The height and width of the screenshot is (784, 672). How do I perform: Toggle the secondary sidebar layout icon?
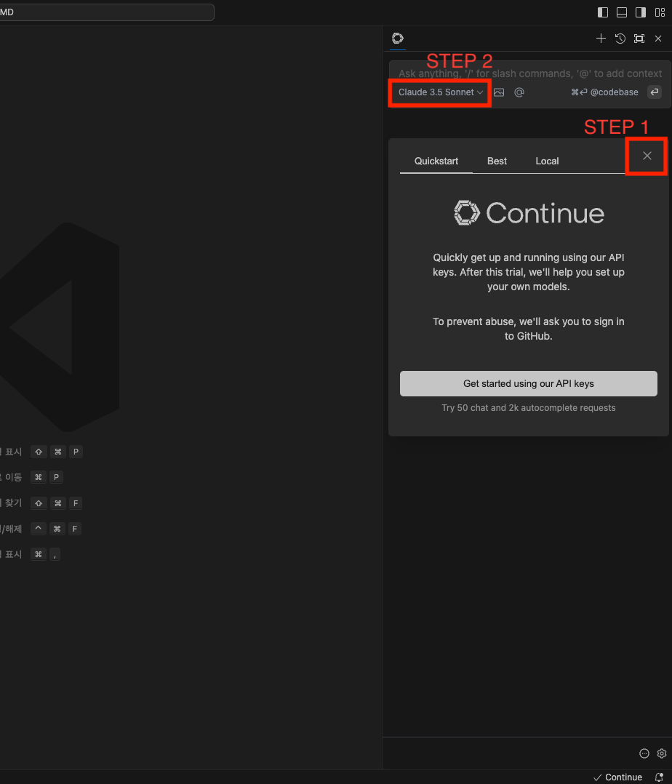click(641, 12)
